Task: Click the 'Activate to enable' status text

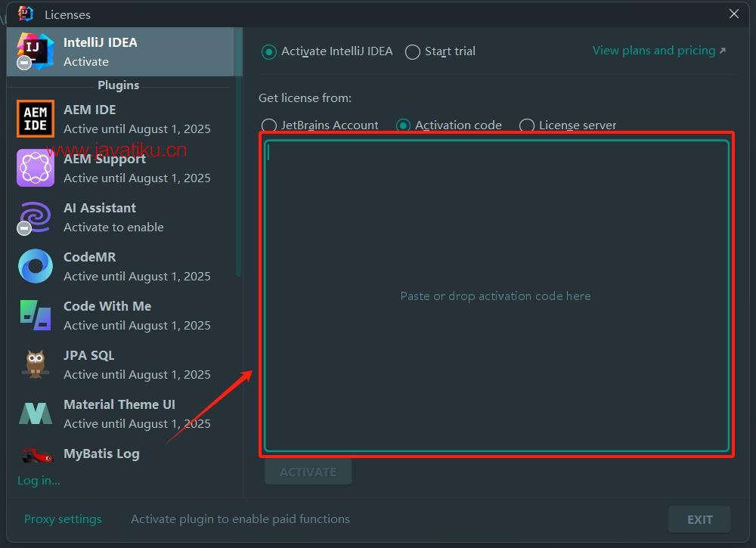Action: click(113, 227)
